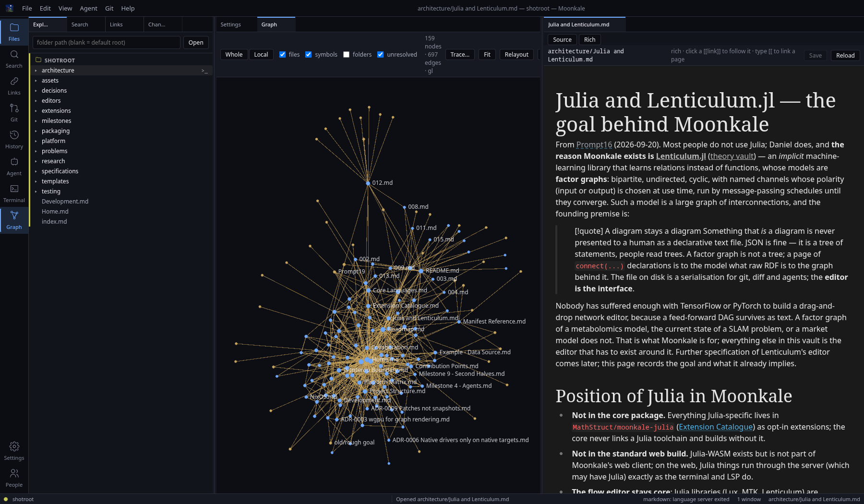The width and height of the screenshot is (864, 504).
Task: Open Settings from sidebar bottom
Action: point(14,451)
